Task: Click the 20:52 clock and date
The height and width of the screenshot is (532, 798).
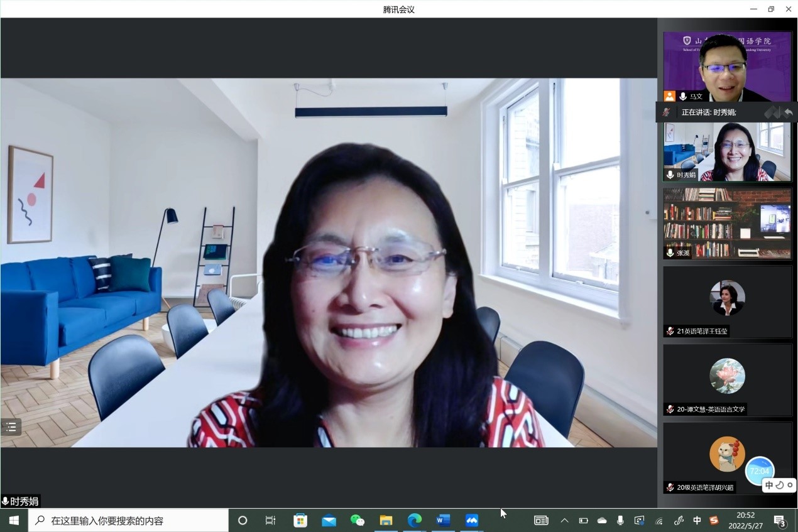Action: 746,520
